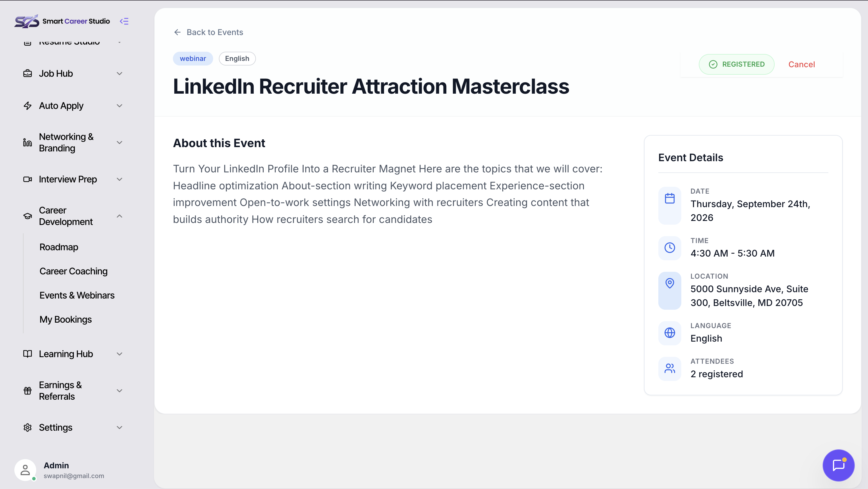
Task: Open the chat support bubble
Action: tap(839, 465)
